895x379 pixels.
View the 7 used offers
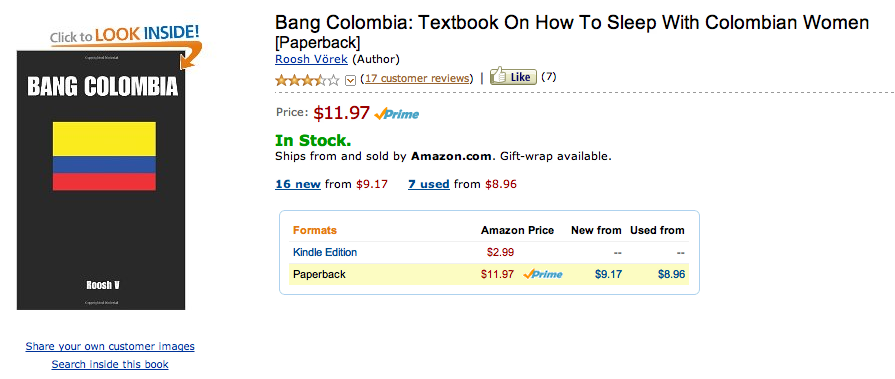pos(429,184)
